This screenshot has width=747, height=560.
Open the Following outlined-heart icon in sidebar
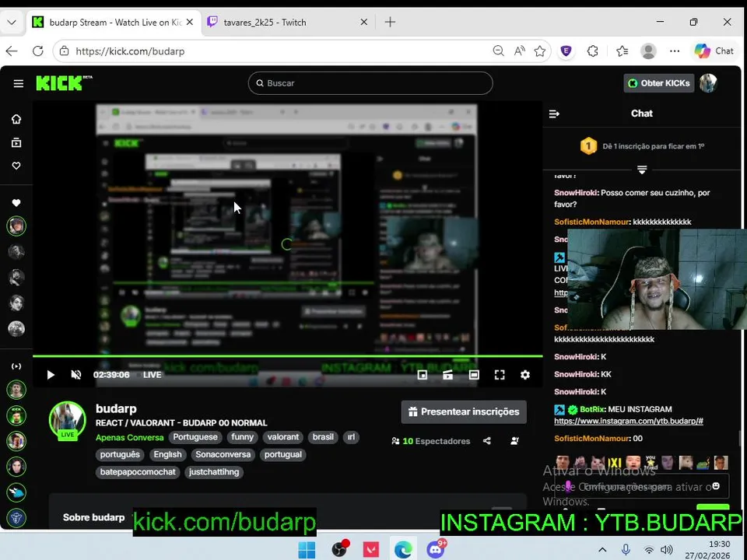[16, 166]
